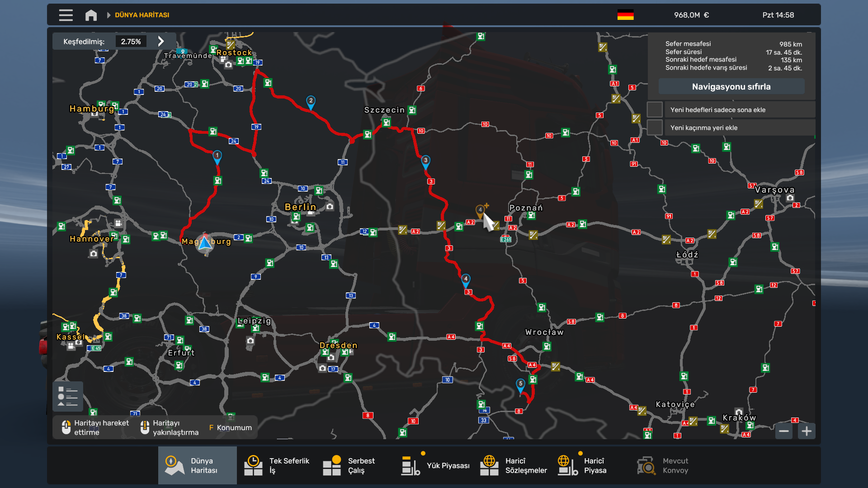Expand the Keşfedilmiş panel arrow
This screenshot has width=868, height=488.
(161, 41)
